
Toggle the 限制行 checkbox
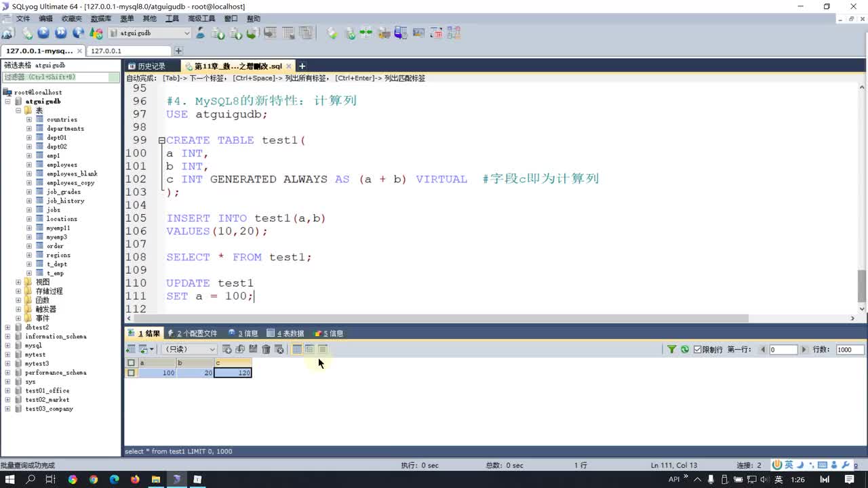697,350
